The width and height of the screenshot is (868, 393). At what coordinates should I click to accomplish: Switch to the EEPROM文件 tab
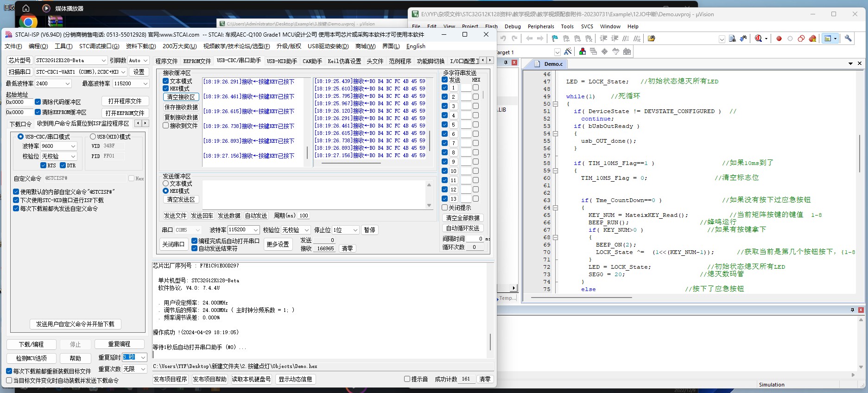[x=197, y=61]
